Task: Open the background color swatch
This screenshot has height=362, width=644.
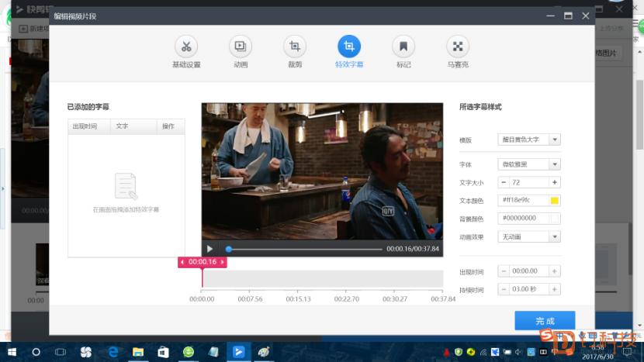Action: [555, 219]
